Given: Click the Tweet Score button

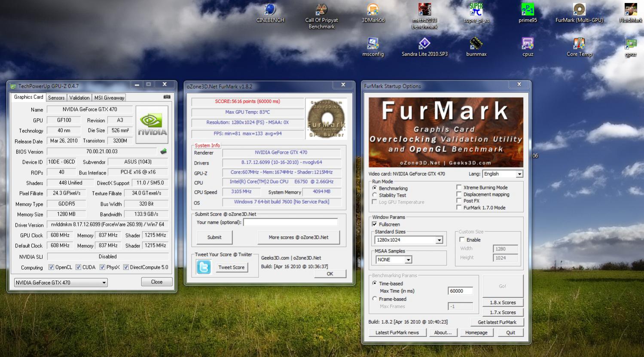Looking at the screenshot, I should click(x=231, y=267).
